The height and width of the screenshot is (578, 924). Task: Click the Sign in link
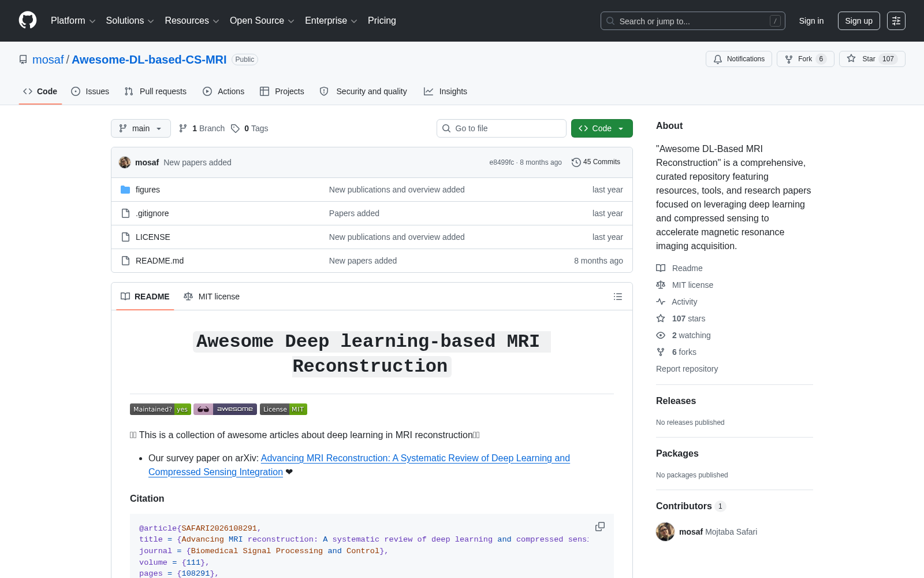811,21
